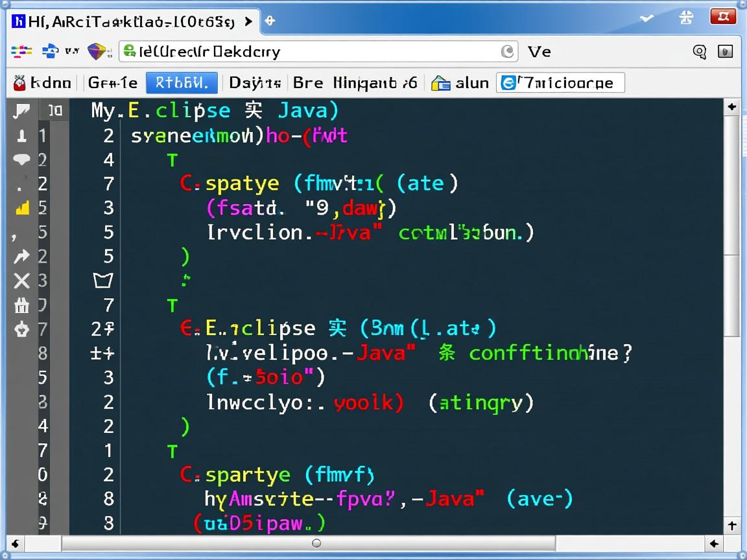Open the dropdown arrow beside the blue toolbar icon

click(x=71, y=51)
